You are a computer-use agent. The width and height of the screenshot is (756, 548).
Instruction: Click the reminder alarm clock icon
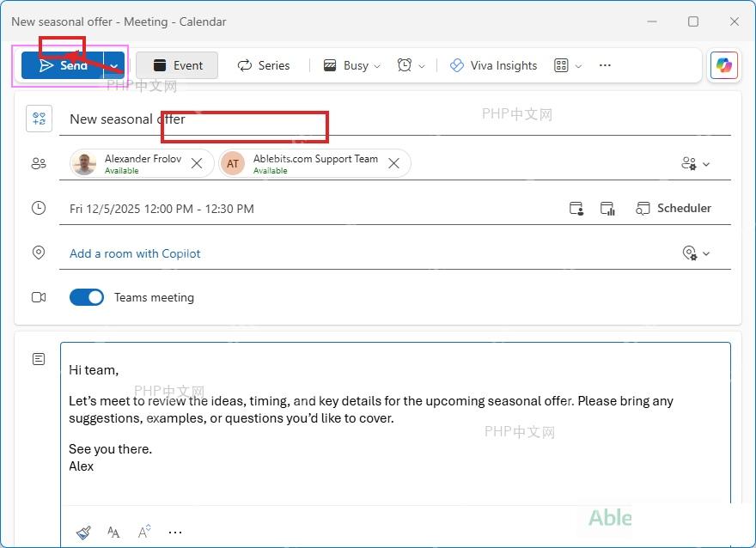405,65
